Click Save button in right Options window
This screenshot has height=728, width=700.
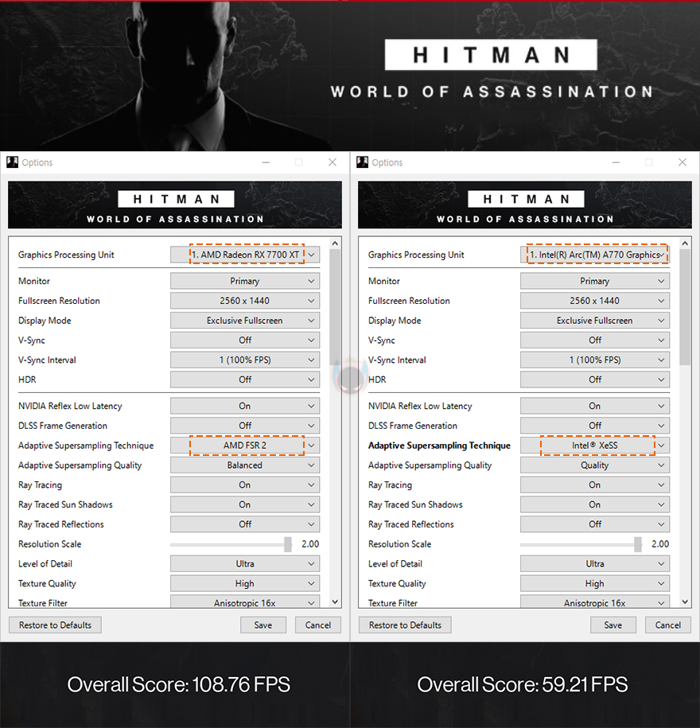[613, 625]
